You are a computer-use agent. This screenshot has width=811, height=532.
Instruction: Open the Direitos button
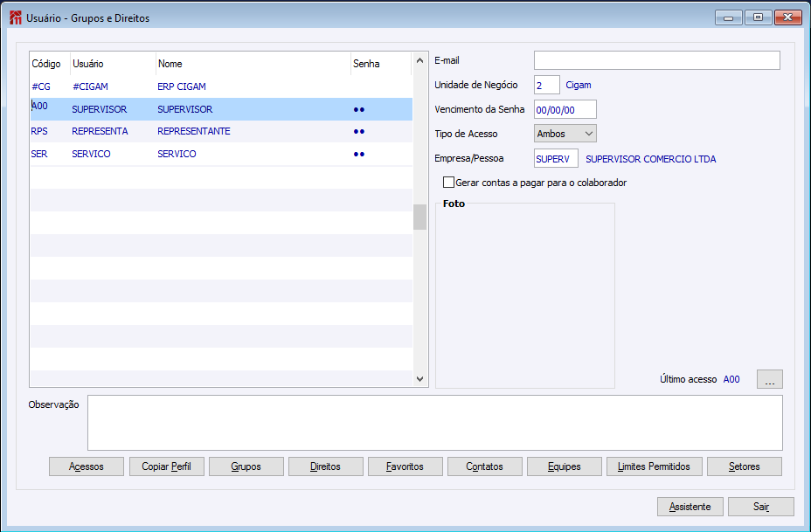click(x=325, y=466)
